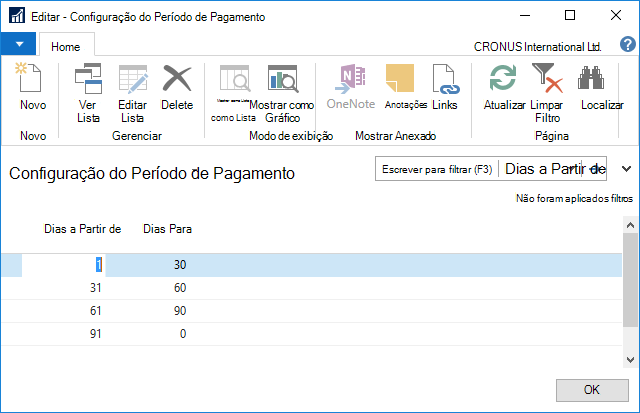This screenshot has width=640, height=413.
Task: Select the cell with value 90
Action: tap(180, 311)
